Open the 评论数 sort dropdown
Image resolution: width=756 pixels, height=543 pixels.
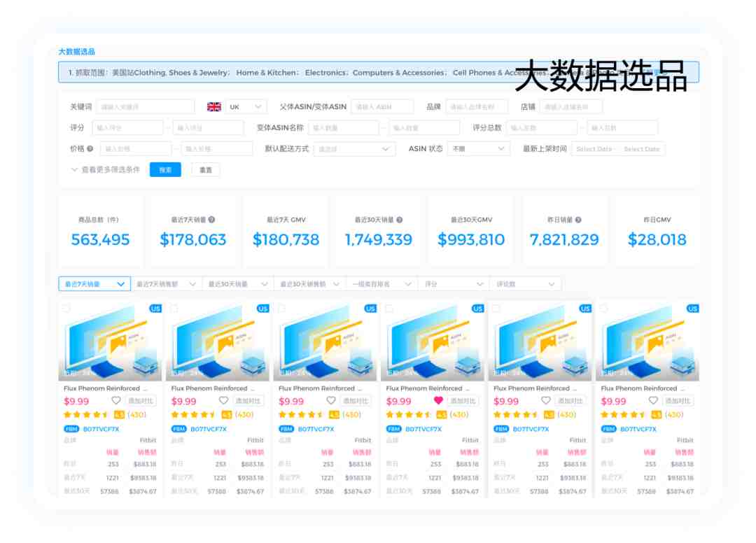[526, 284]
